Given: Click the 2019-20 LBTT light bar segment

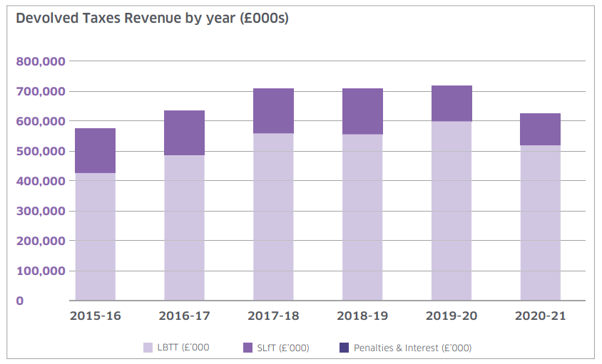Looking at the screenshot, I should coord(451,211).
